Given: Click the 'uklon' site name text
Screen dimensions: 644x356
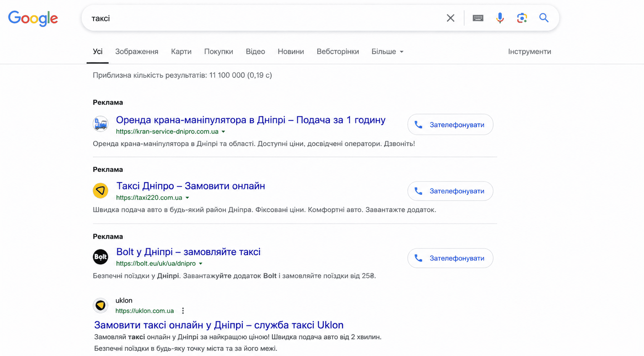Looking at the screenshot, I should pos(124,301).
